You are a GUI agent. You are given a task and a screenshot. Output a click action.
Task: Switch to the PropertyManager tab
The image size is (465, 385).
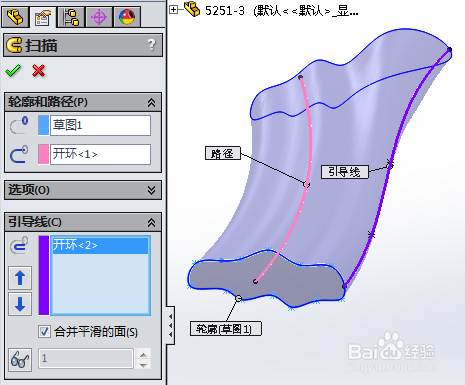(43, 17)
